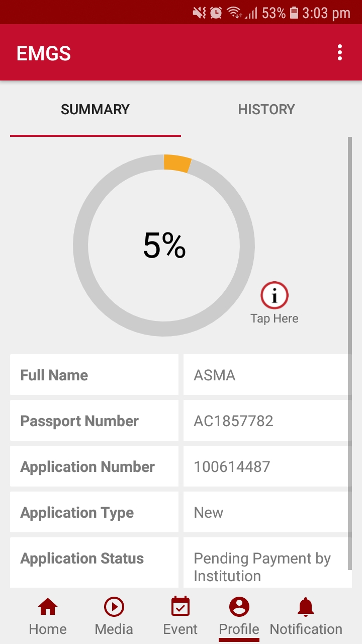This screenshot has height=644, width=362.
Task: Select the Profile person icon
Action: (239, 607)
